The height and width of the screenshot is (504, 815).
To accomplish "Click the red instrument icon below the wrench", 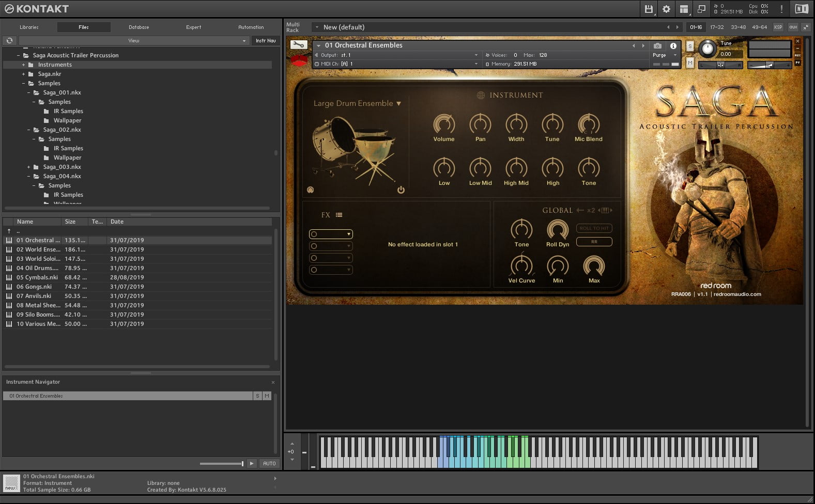I will [299, 60].
